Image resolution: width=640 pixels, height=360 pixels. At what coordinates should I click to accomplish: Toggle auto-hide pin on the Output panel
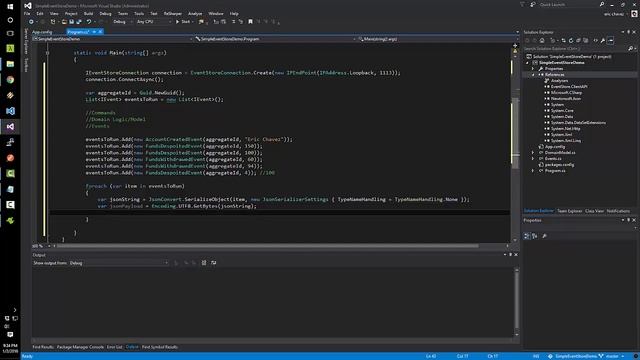(510, 255)
